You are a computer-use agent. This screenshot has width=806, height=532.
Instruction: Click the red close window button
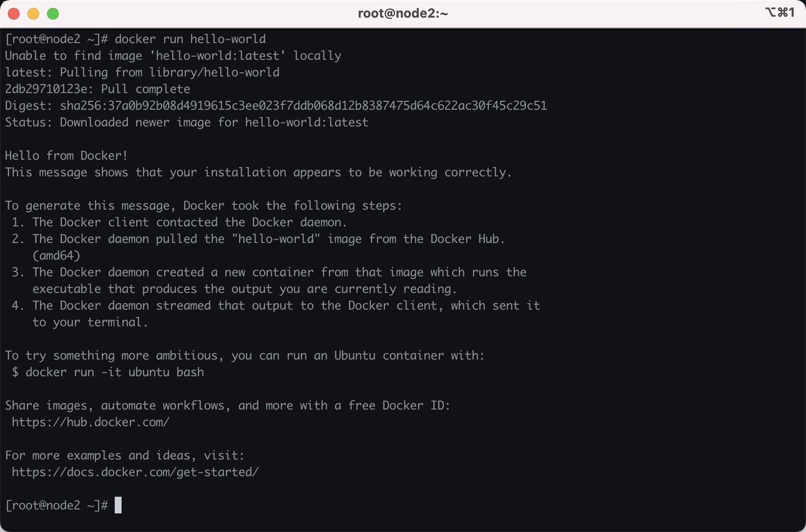click(14, 14)
